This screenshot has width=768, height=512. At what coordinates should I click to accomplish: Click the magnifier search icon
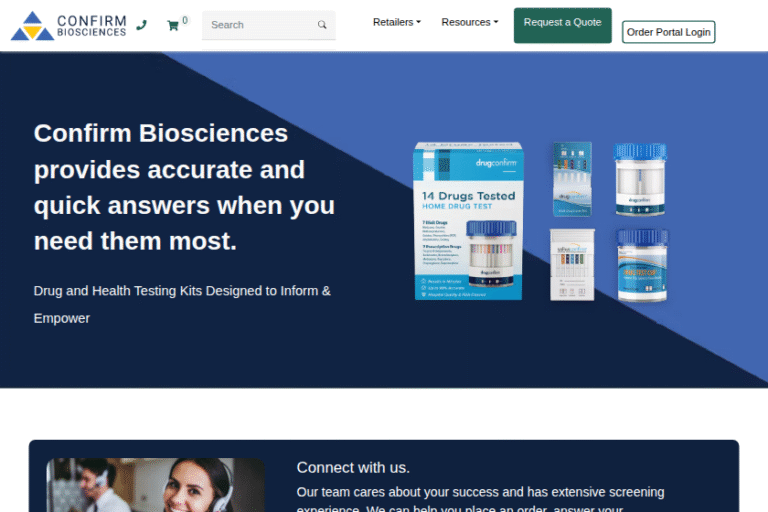click(x=322, y=25)
